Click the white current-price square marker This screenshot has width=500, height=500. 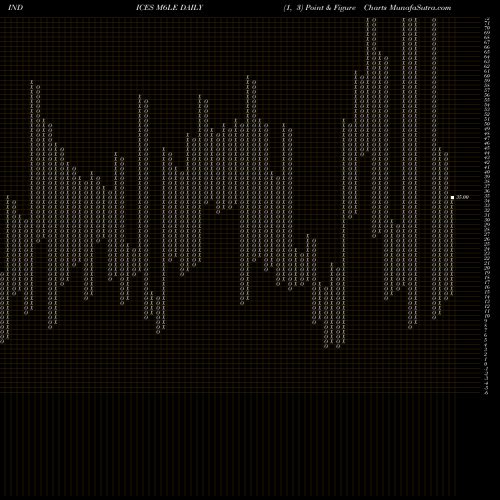point(452,197)
